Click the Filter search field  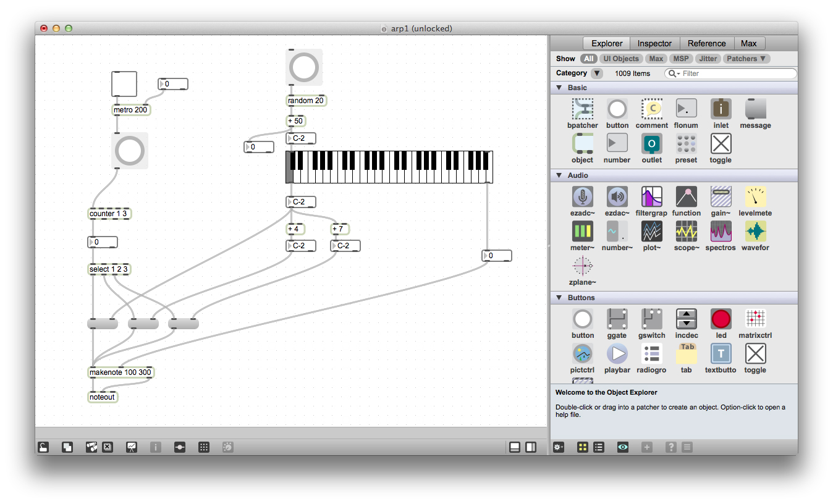tap(730, 73)
